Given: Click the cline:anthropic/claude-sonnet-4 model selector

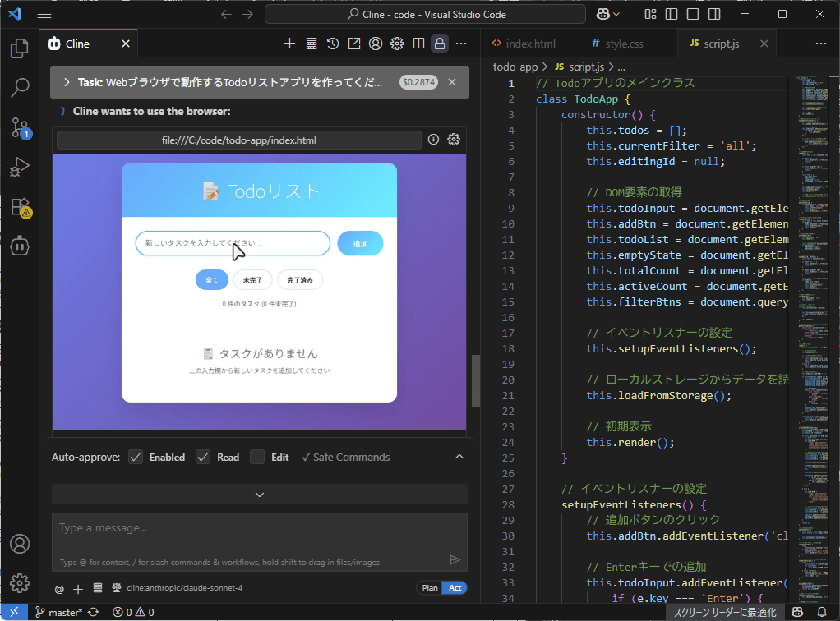Looking at the screenshot, I should [x=177, y=588].
